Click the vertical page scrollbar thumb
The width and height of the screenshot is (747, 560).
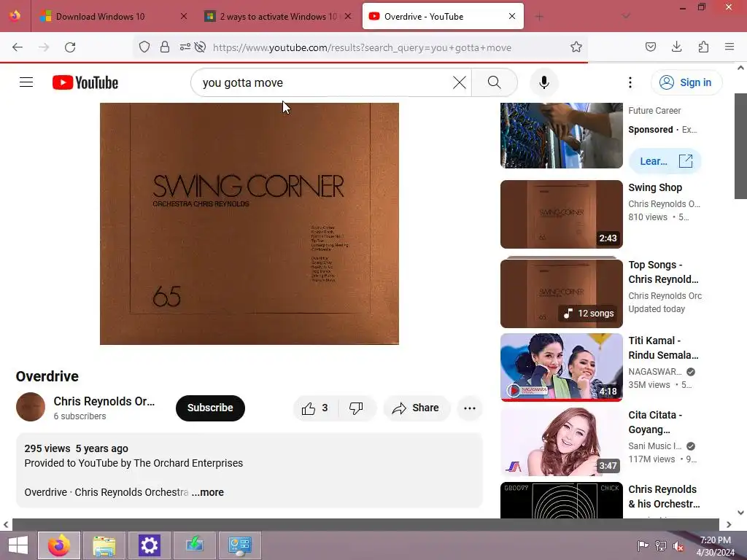coord(740,146)
